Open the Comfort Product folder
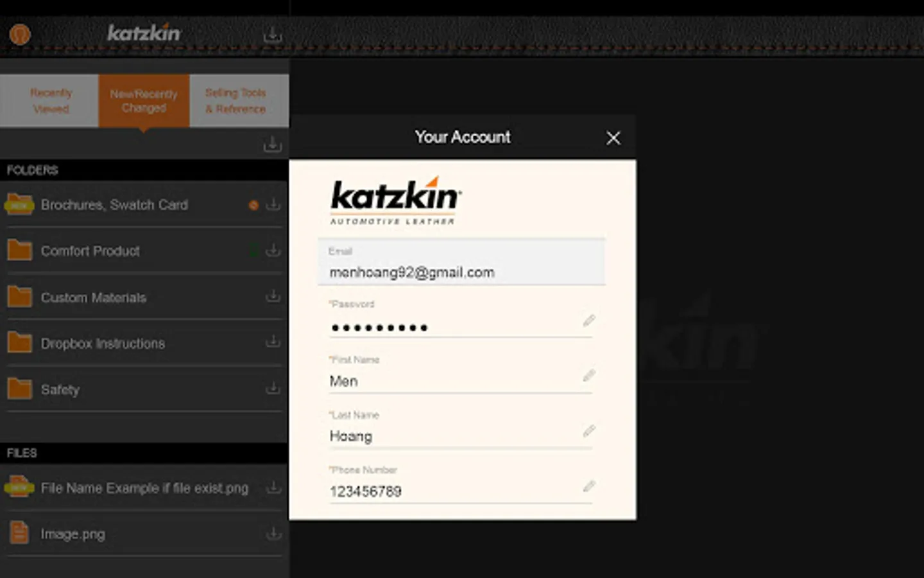This screenshot has width=924, height=578. click(x=144, y=250)
